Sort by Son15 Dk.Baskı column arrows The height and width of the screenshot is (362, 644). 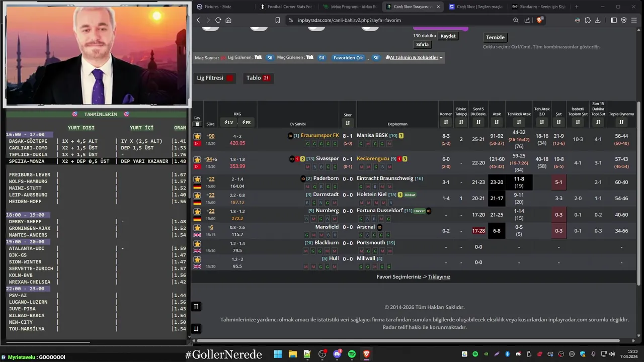(478, 122)
